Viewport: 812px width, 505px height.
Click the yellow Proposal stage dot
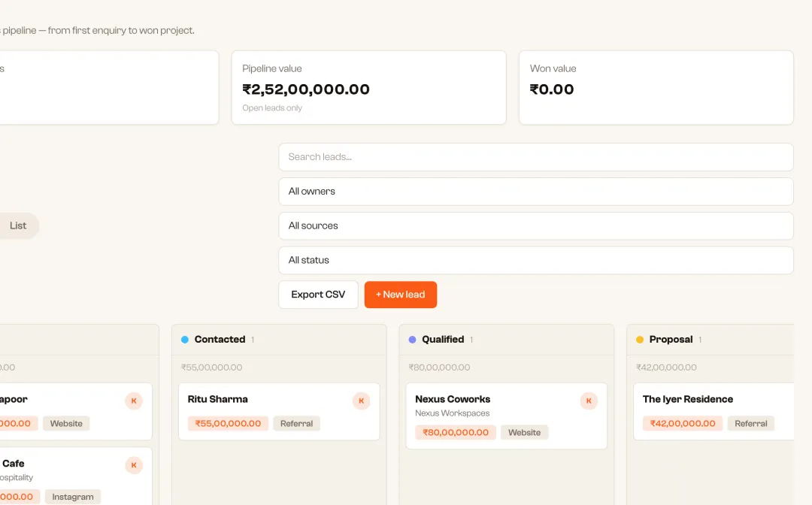pos(640,340)
